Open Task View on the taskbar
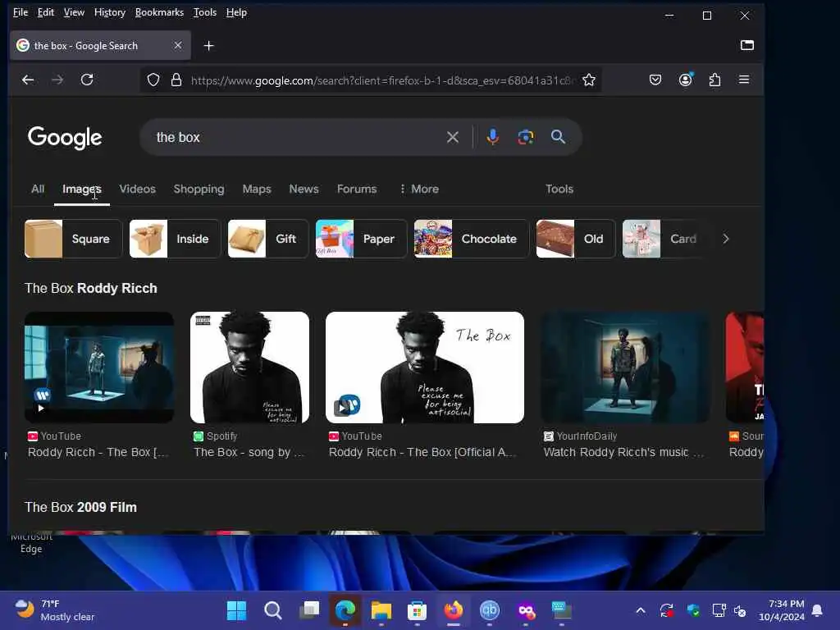840x630 pixels. click(x=309, y=610)
